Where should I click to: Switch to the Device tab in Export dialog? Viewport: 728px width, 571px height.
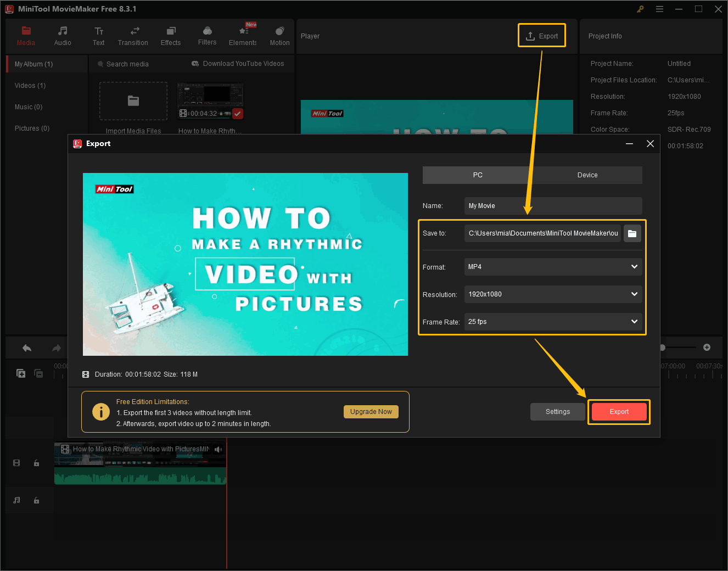[587, 175]
